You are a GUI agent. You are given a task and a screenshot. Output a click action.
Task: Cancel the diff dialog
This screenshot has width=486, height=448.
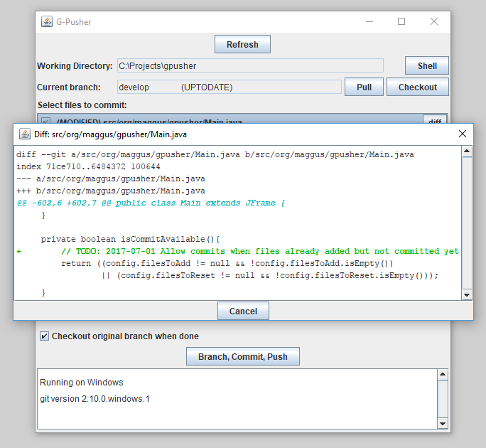243,311
